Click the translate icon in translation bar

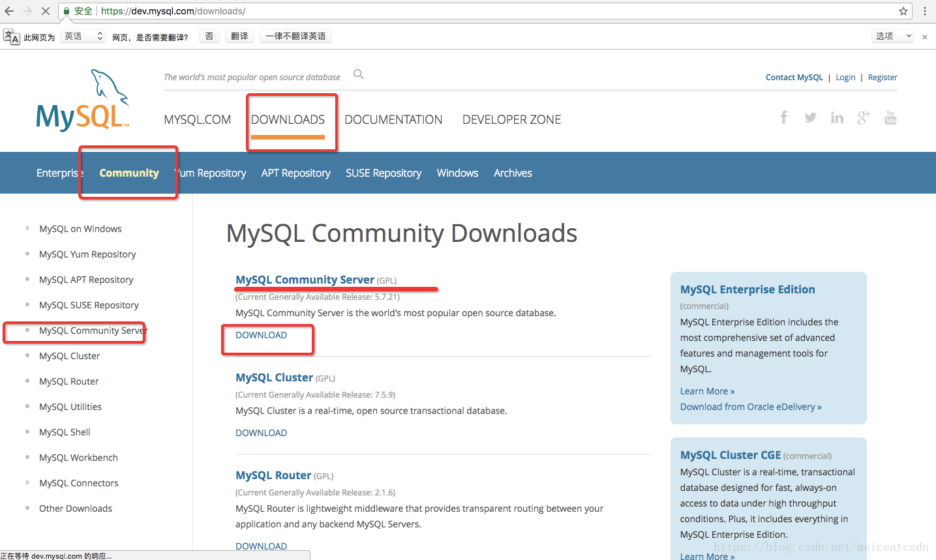[11, 37]
